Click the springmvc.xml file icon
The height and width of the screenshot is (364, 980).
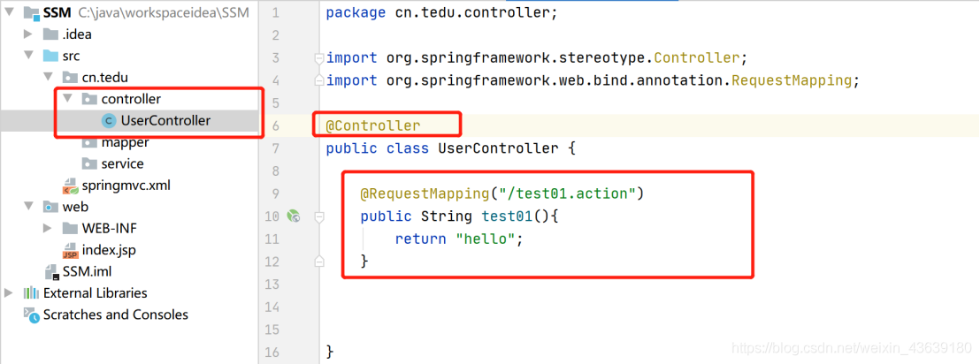coord(71,186)
